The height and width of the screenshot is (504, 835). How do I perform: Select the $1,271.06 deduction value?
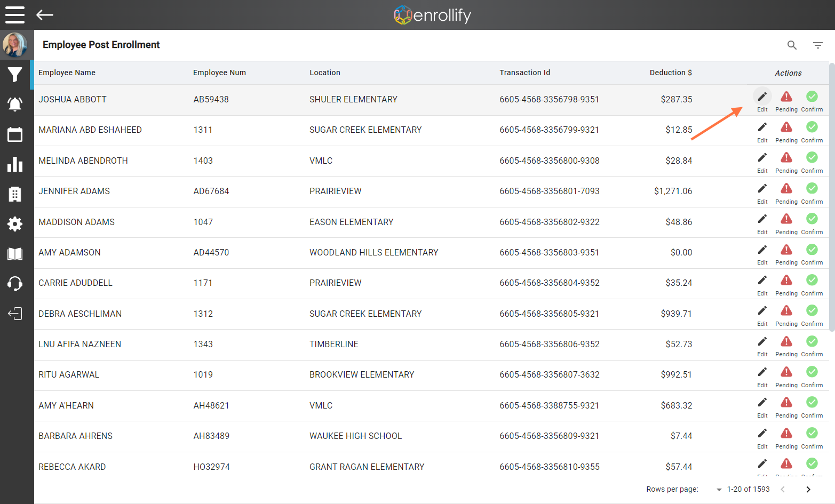673,191
